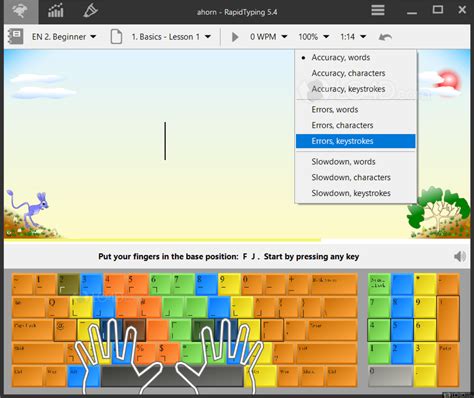Open the statistics bar chart tab
This screenshot has height=398, width=474.
click(56, 12)
